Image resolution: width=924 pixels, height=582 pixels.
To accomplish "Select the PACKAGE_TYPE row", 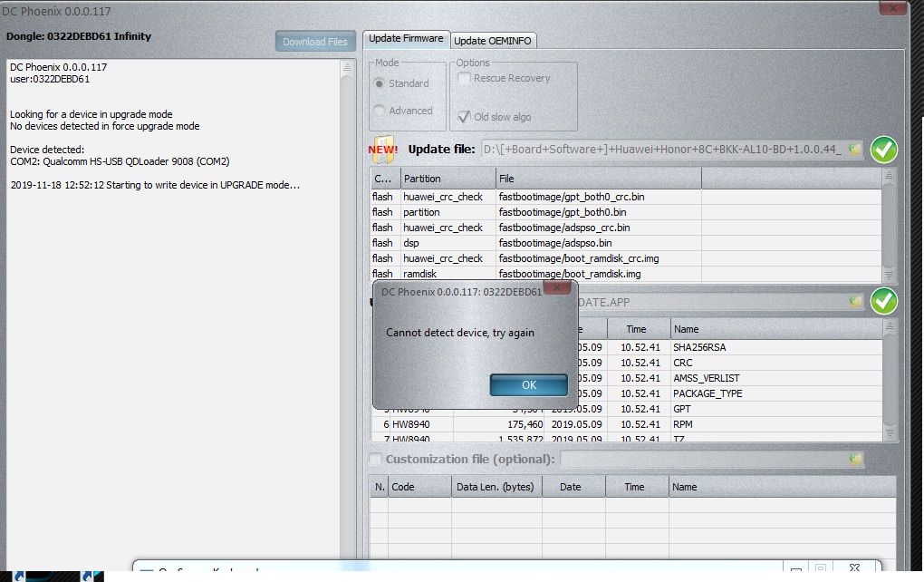I will coord(729,393).
